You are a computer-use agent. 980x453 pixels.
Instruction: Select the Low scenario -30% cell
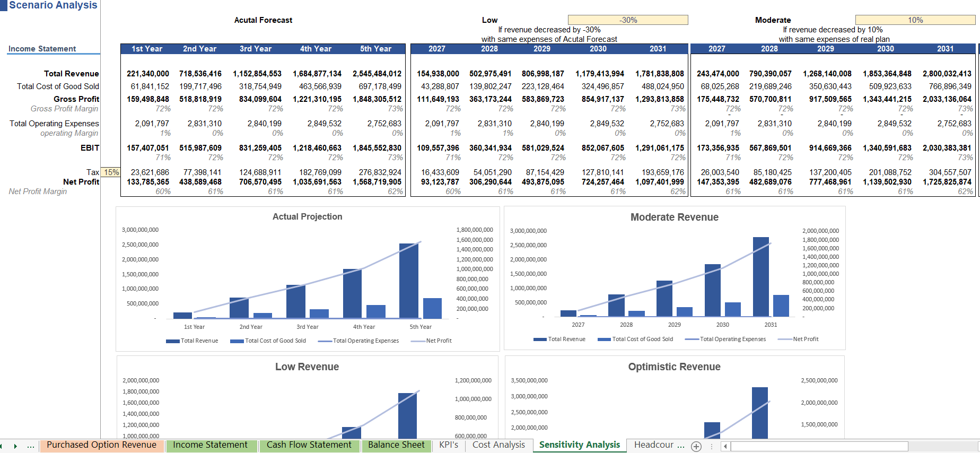(628, 20)
